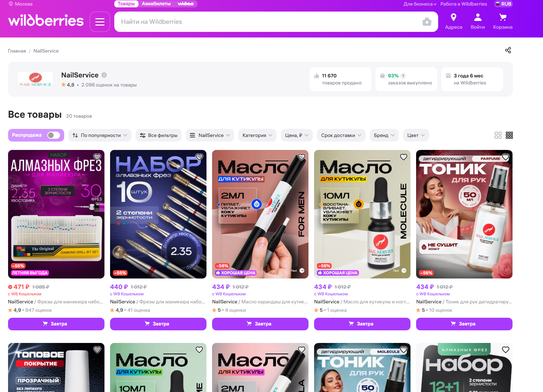
Task: Switch to the wibes tab
Action: pyautogui.click(x=185, y=4)
